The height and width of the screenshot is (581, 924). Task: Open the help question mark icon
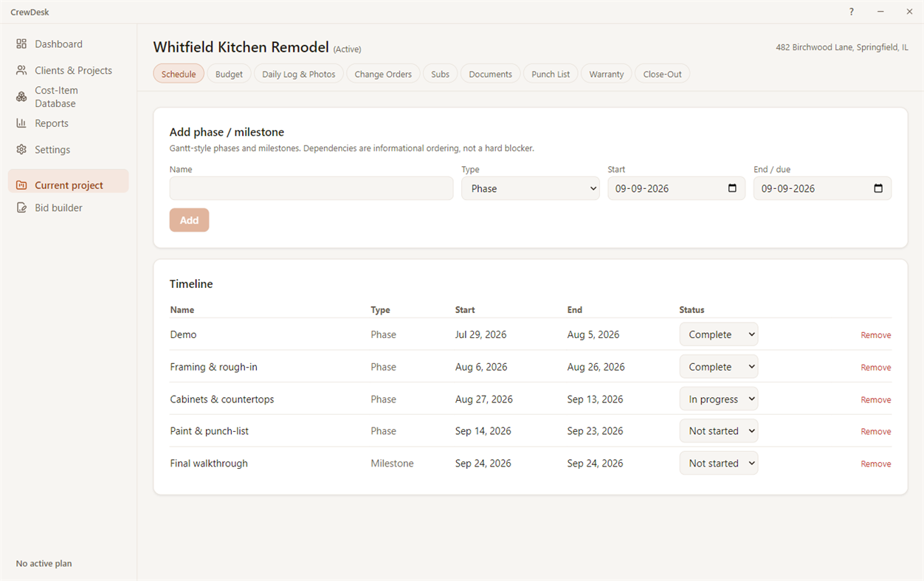[852, 12]
